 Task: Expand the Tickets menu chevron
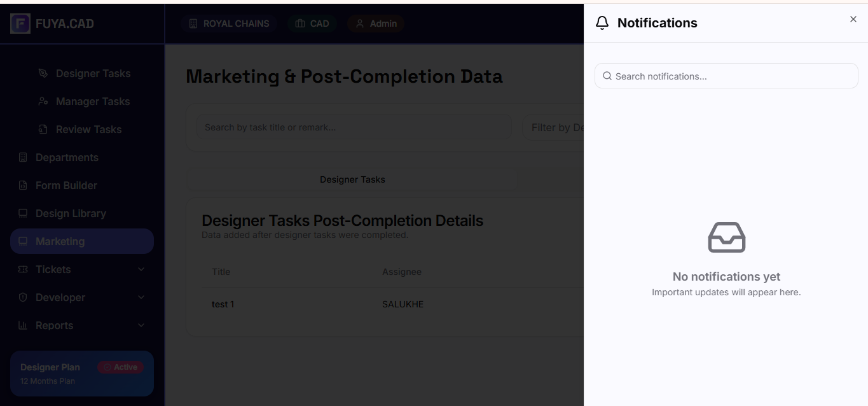pyautogui.click(x=141, y=269)
